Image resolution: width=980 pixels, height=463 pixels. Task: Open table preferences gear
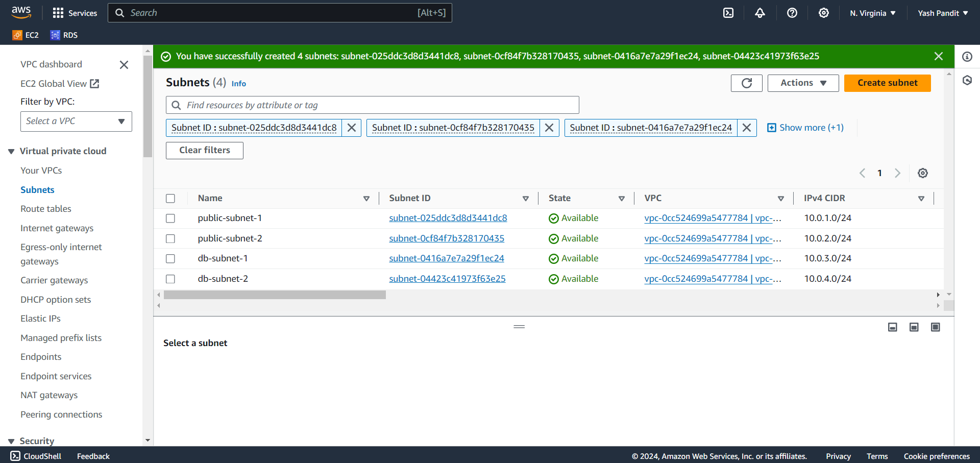tap(923, 173)
